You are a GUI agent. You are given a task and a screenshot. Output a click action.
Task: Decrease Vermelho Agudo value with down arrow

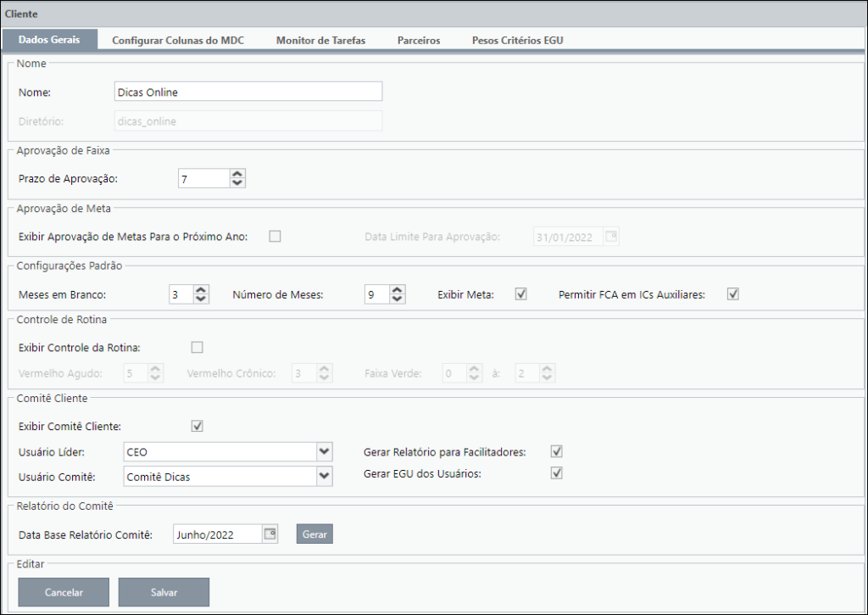coord(156,377)
